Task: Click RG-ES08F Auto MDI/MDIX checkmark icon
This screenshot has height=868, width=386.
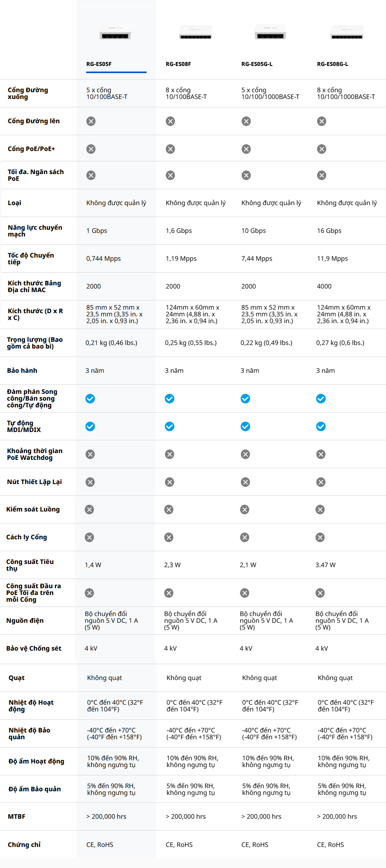Action: coord(170,426)
